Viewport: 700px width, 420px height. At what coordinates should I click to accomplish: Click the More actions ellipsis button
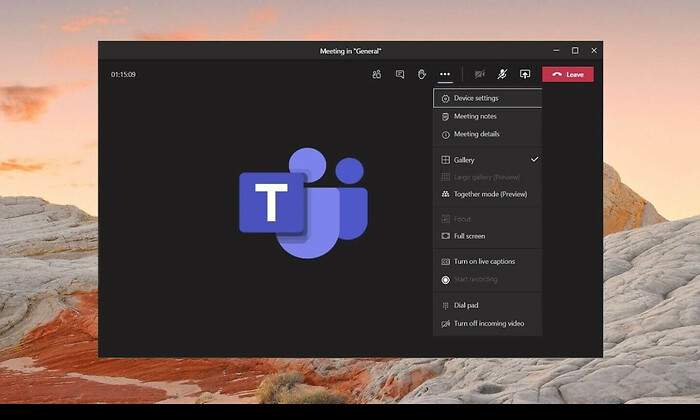(x=445, y=74)
